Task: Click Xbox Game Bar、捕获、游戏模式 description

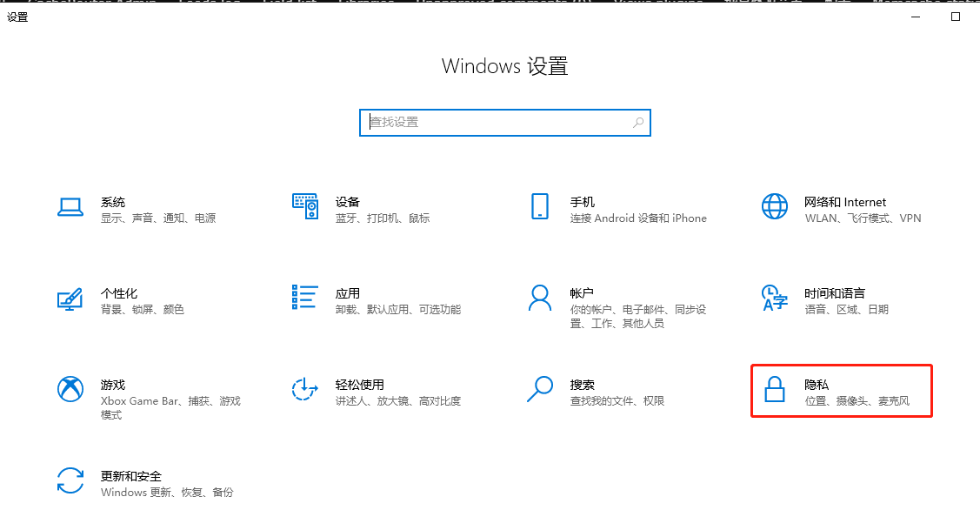Action: click(x=170, y=408)
